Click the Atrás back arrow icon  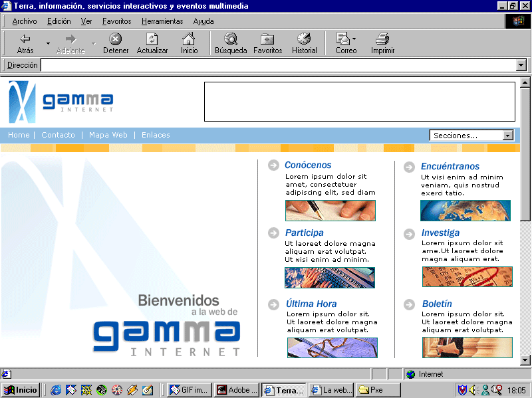(x=25, y=39)
